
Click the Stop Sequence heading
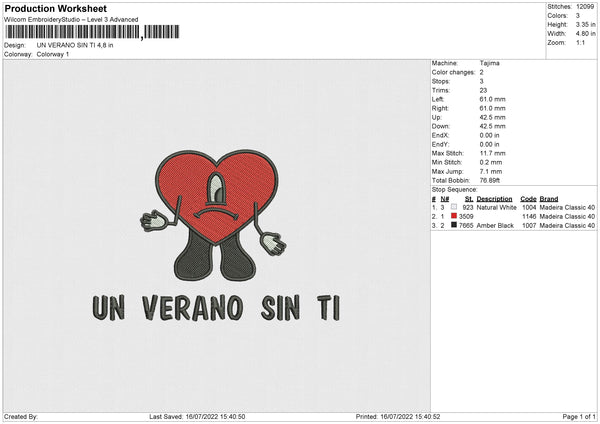[x=455, y=190]
